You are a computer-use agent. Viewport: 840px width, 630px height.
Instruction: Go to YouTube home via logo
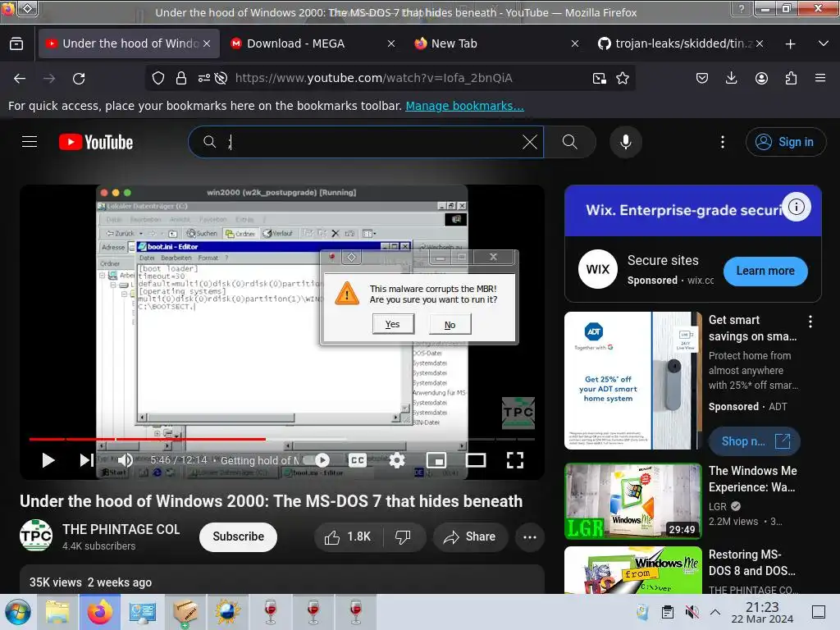pyautogui.click(x=96, y=142)
